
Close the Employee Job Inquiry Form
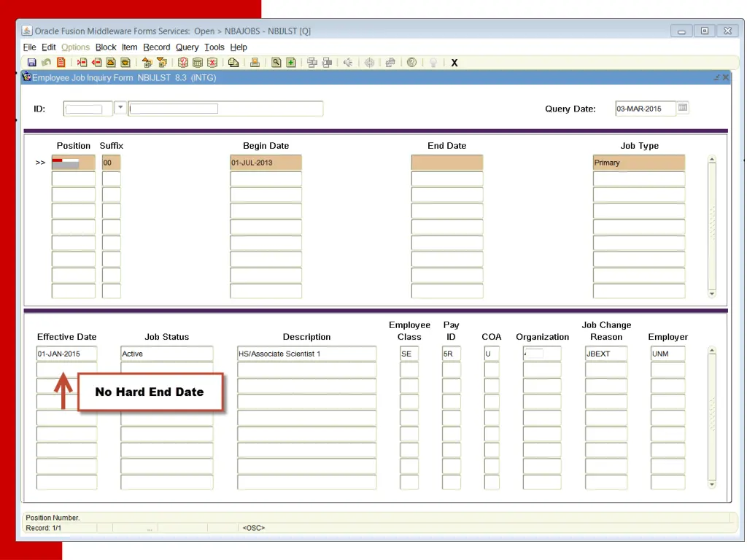click(x=726, y=77)
